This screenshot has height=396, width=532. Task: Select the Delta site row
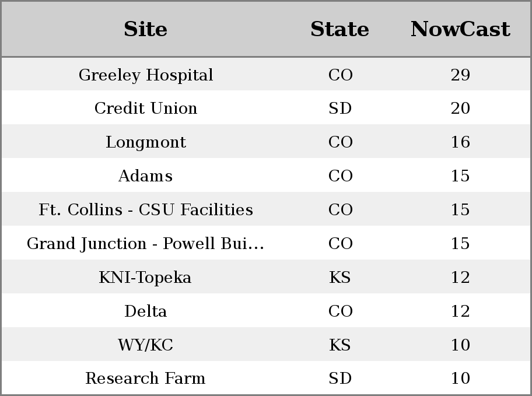point(266,310)
